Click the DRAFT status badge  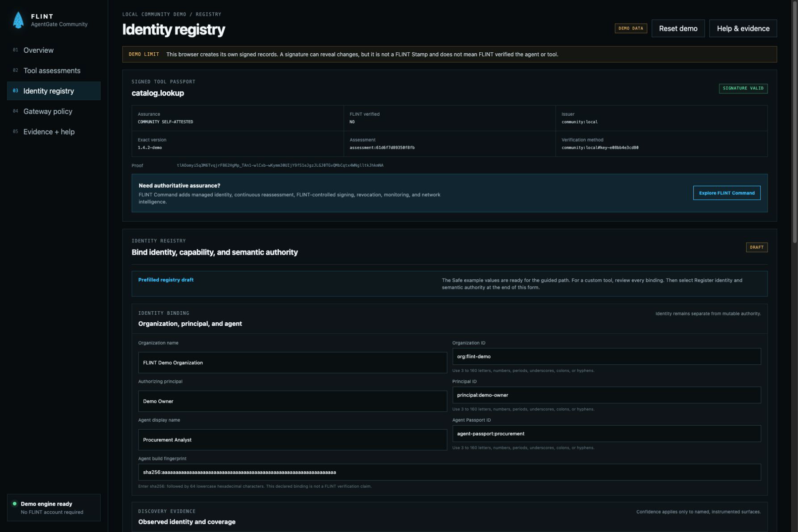pyautogui.click(x=757, y=247)
